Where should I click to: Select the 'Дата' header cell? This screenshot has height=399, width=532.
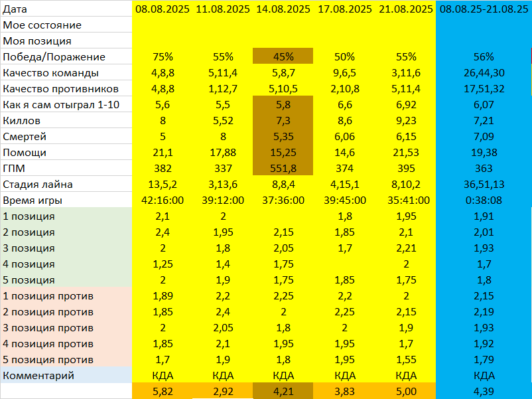point(66,9)
